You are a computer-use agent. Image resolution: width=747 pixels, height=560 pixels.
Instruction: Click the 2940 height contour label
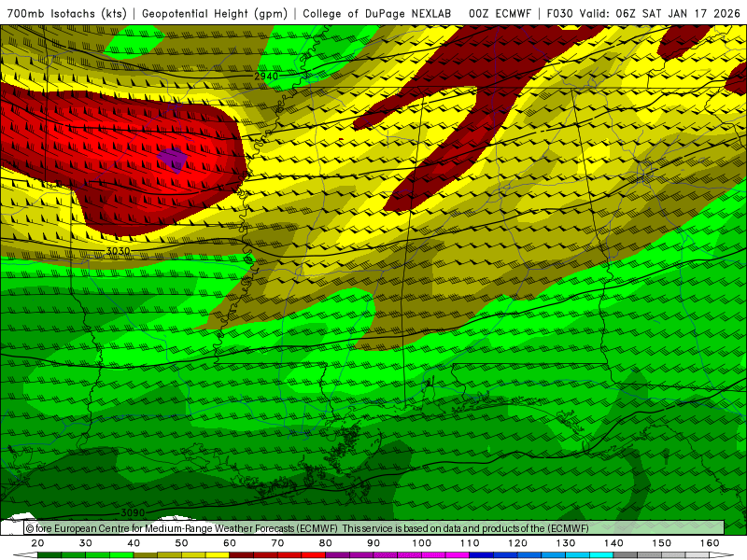tap(266, 77)
